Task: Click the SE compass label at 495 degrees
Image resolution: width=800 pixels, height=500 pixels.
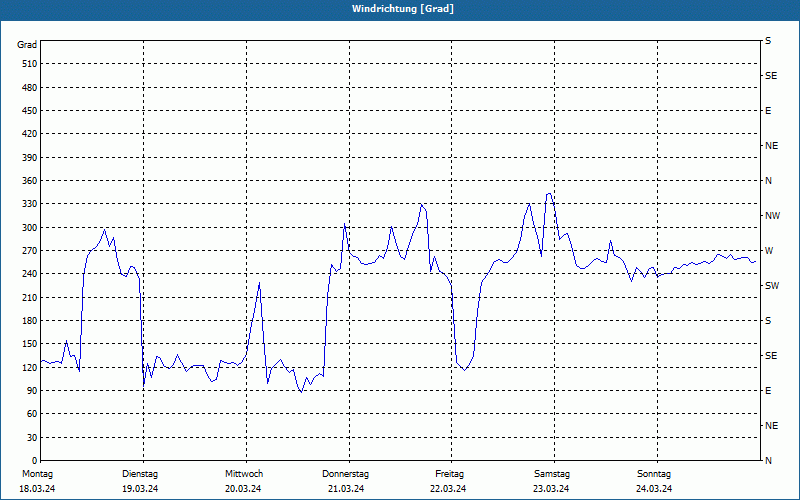Action: [x=771, y=76]
